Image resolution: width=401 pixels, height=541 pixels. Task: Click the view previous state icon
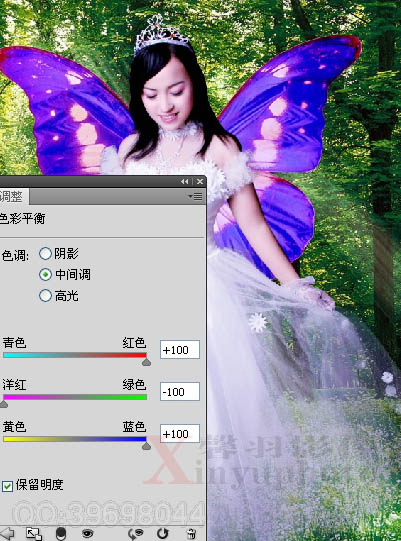pyautogui.click(x=135, y=534)
